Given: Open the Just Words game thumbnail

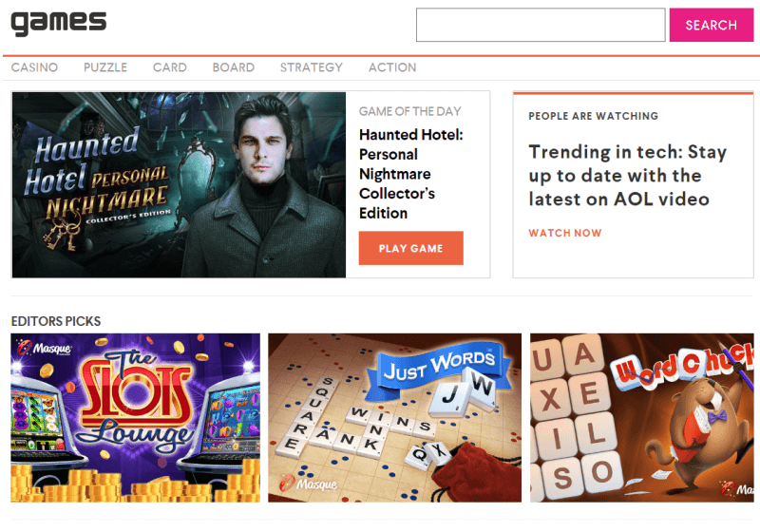Looking at the screenshot, I should [x=394, y=418].
